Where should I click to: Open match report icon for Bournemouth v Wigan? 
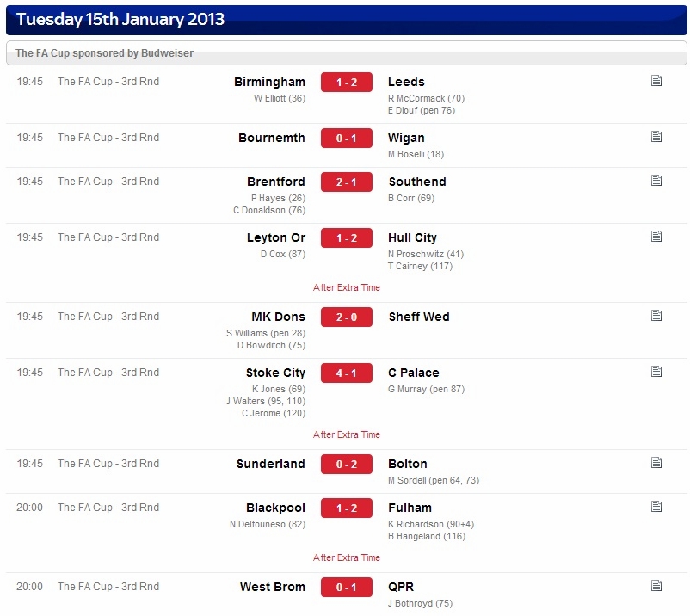656,137
